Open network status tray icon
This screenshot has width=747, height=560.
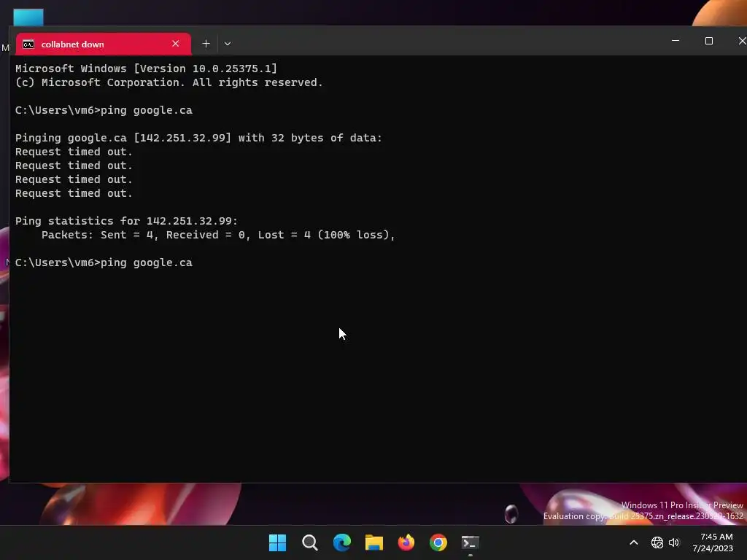657,542
